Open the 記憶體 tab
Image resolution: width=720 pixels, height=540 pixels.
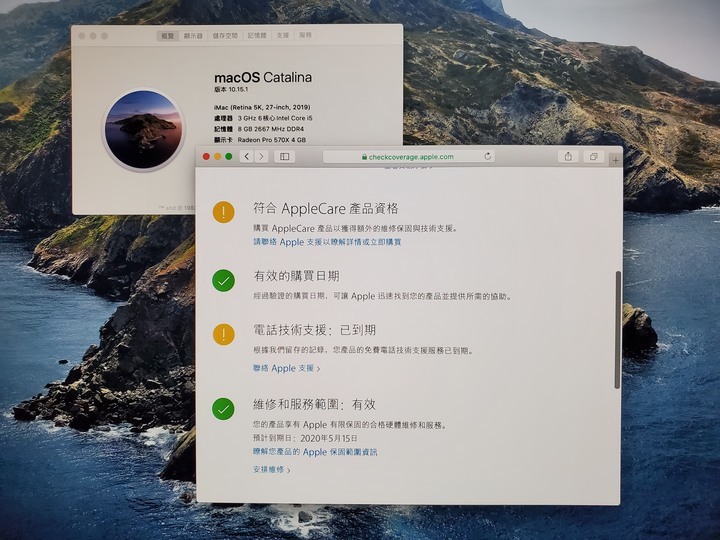point(257,35)
